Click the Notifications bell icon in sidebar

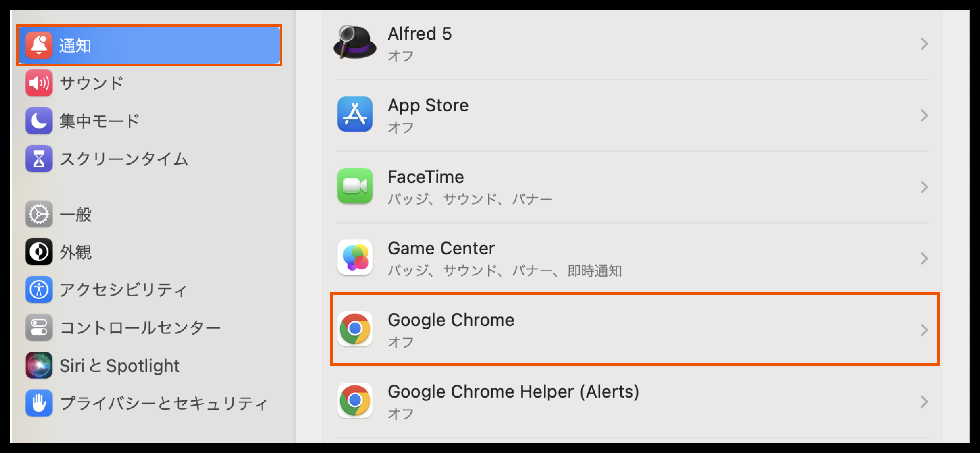(39, 45)
